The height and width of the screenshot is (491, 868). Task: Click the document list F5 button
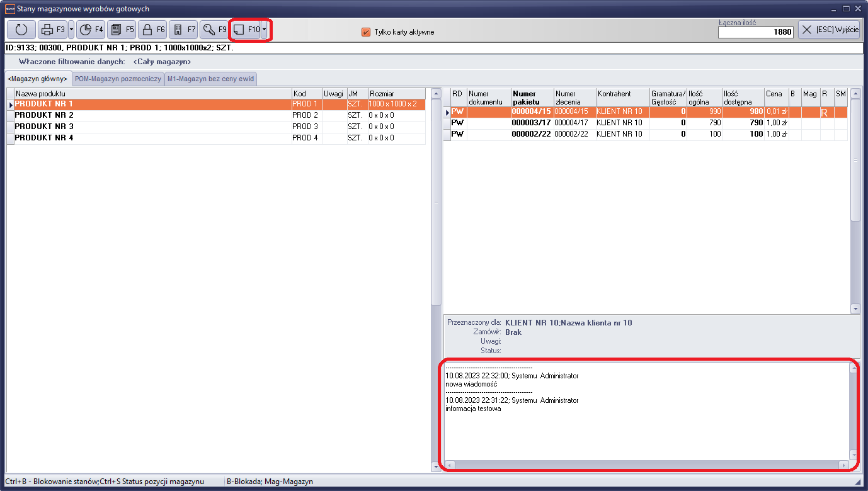tap(122, 30)
